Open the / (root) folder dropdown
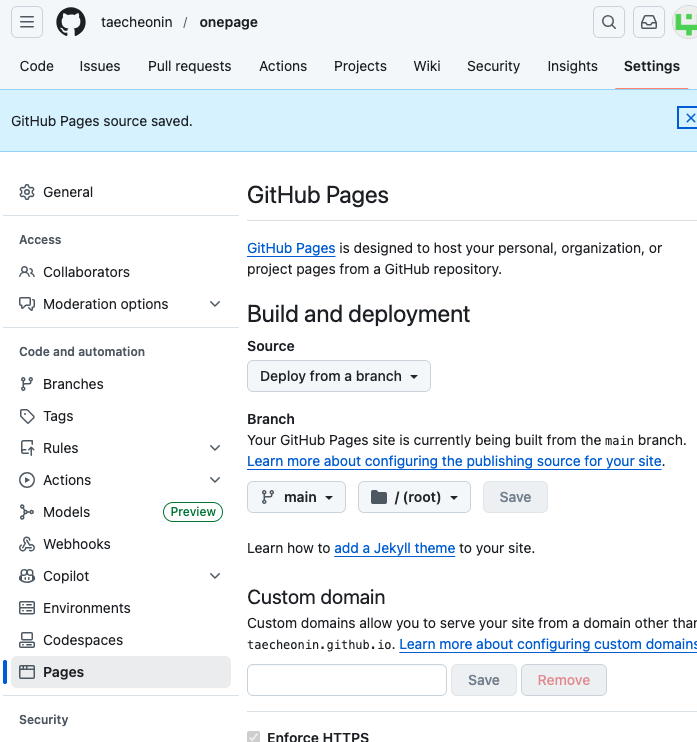Screen dimensions: 697x742 (x=414, y=497)
